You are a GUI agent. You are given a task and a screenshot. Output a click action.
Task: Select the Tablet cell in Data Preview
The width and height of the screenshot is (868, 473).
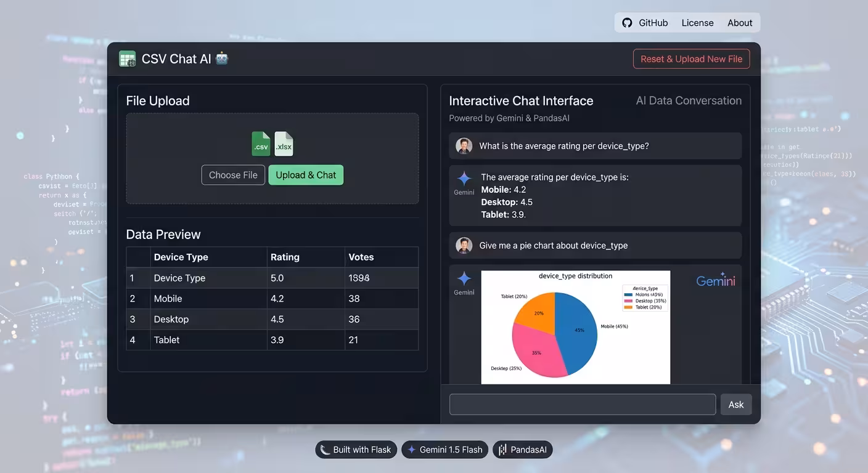pos(208,340)
